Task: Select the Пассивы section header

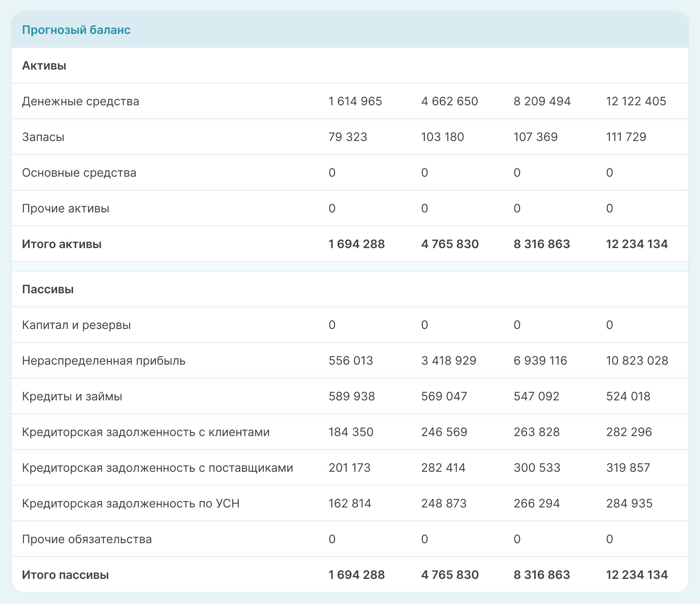Action: [x=48, y=289]
